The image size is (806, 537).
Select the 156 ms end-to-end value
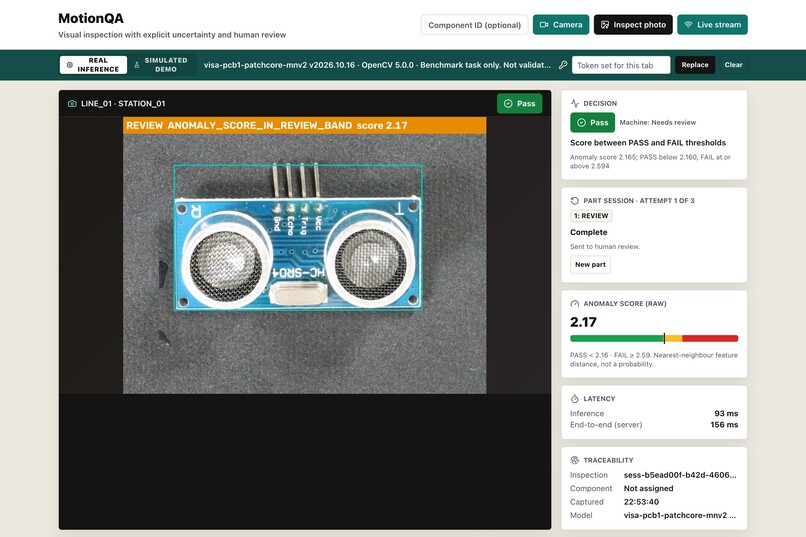coord(724,424)
